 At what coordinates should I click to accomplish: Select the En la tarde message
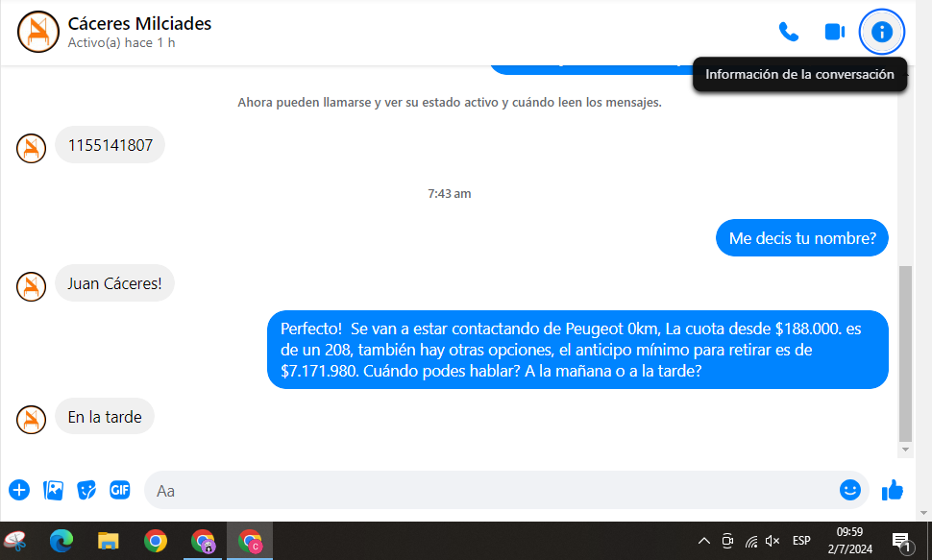tap(105, 417)
